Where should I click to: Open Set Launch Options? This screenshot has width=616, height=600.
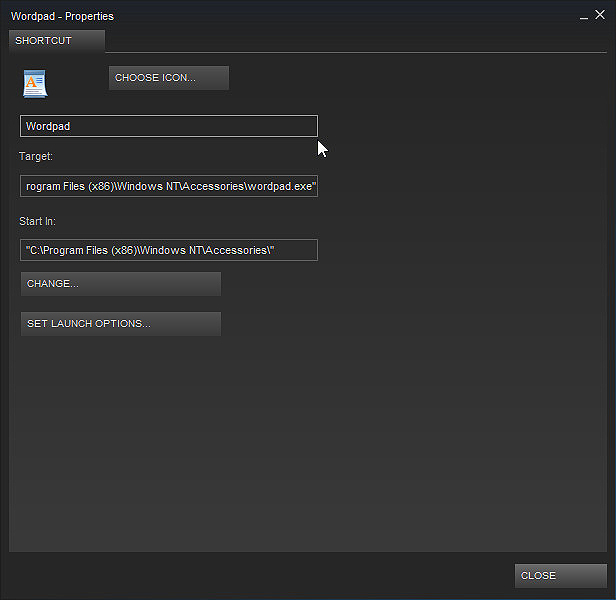121,324
